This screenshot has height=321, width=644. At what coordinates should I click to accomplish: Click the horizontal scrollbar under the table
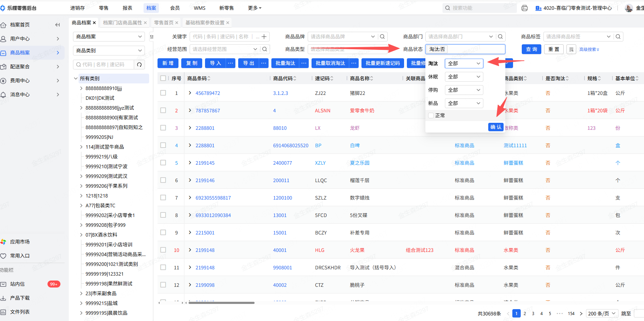(x=221, y=303)
